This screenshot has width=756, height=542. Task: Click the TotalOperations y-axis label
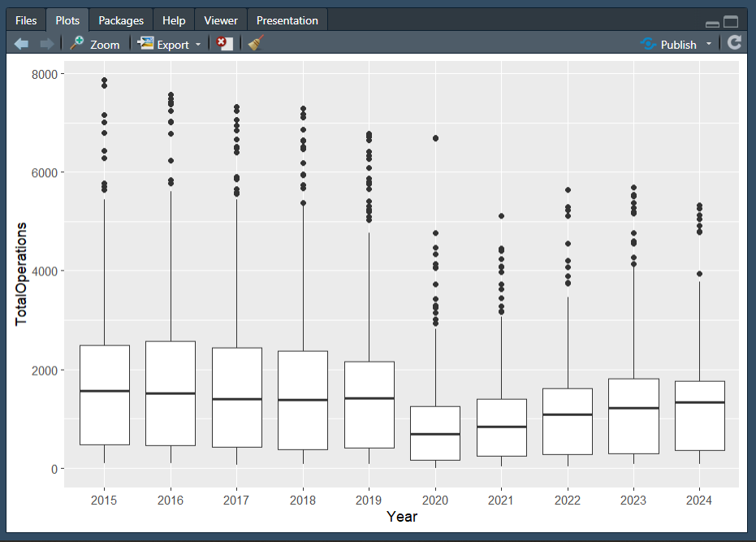[x=22, y=273]
